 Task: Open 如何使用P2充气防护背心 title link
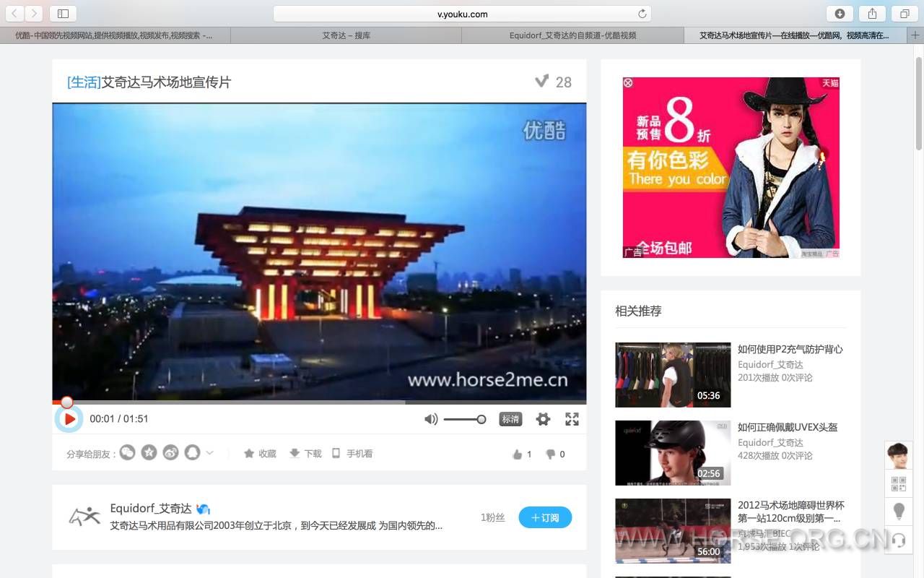(790, 350)
